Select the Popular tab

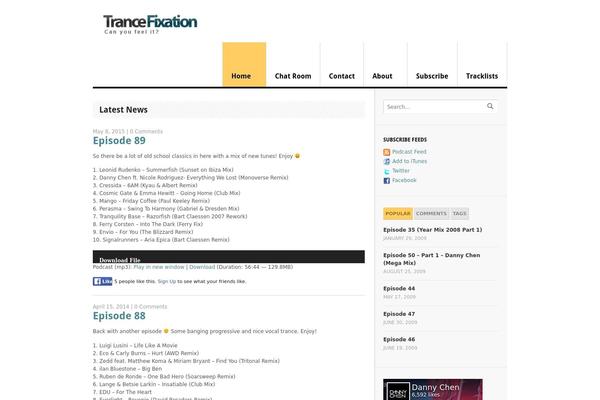tap(398, 214)
